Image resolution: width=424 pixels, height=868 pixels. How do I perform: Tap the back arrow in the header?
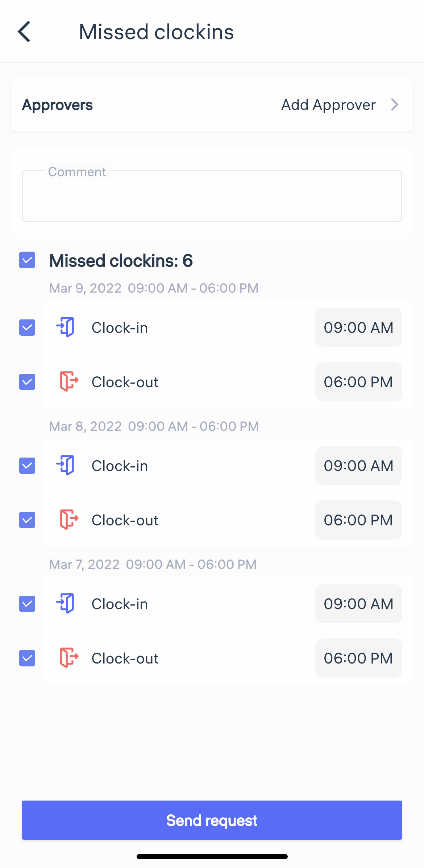(x=24, y=32)
